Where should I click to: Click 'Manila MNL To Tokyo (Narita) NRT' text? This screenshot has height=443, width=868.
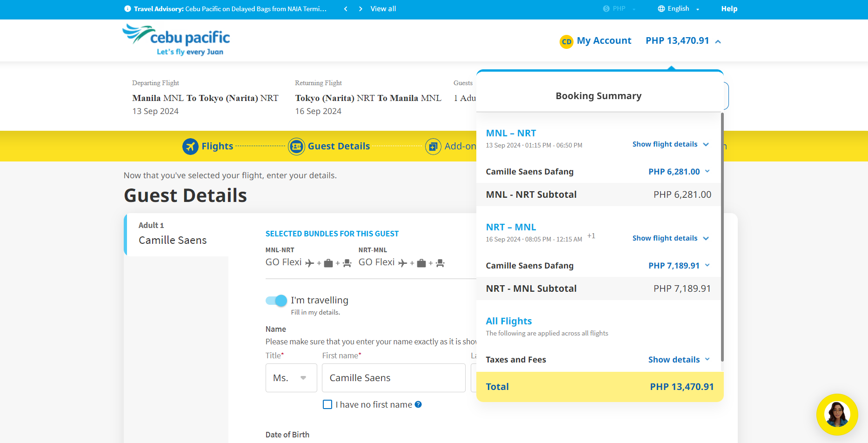click(205, 98)
